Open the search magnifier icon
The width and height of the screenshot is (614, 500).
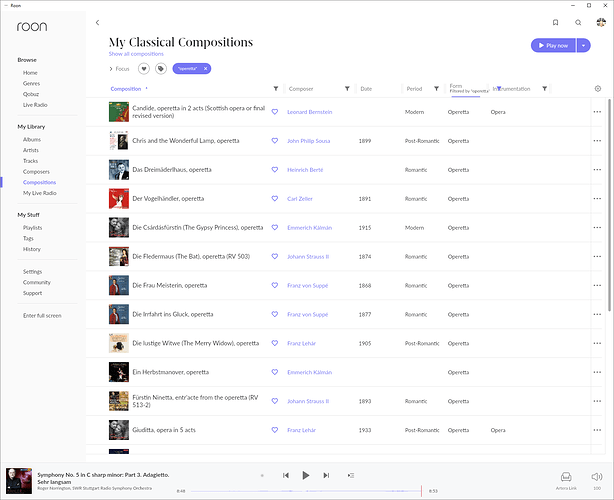[x=578, y=22]
